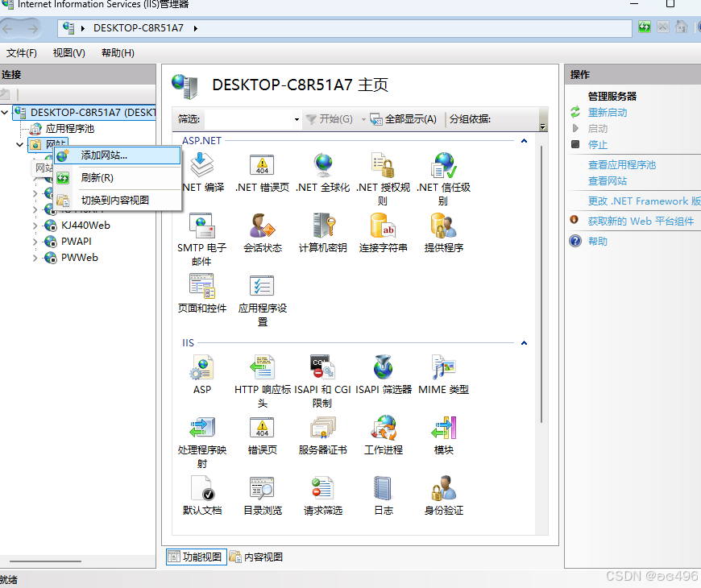Expand the KJ440Web site node

click(x=35, y=226)
